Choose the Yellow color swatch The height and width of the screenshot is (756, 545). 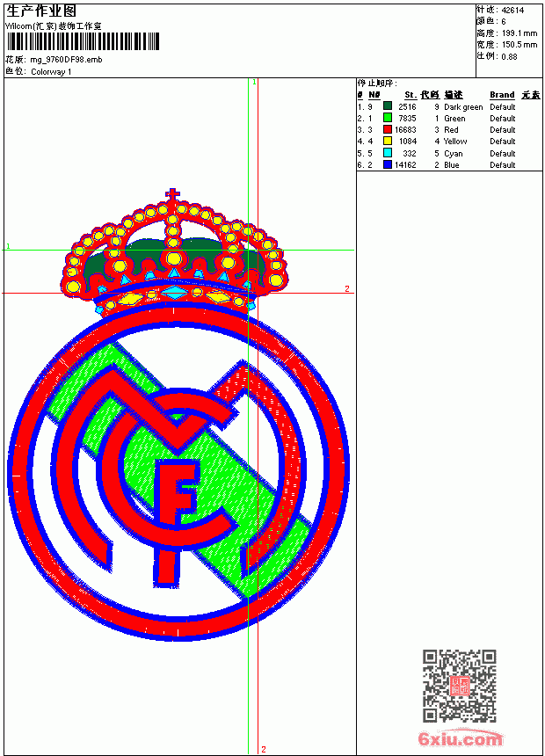388,141
